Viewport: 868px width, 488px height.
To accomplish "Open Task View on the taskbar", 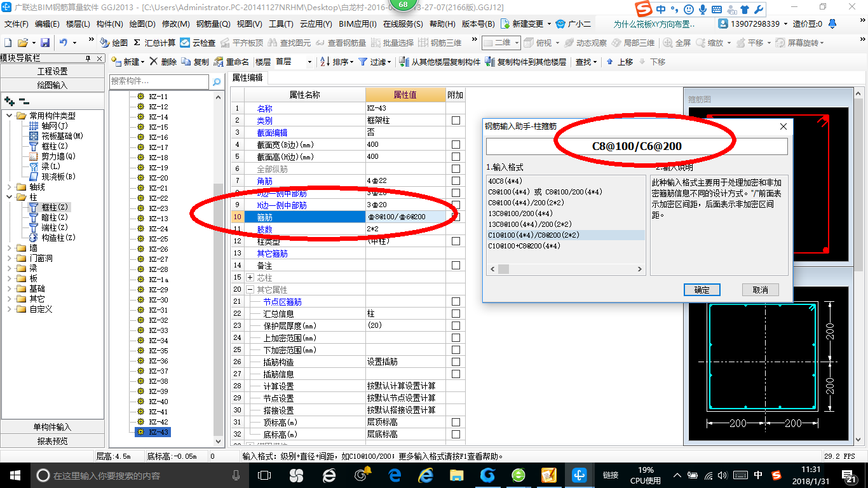I will 264,475.
